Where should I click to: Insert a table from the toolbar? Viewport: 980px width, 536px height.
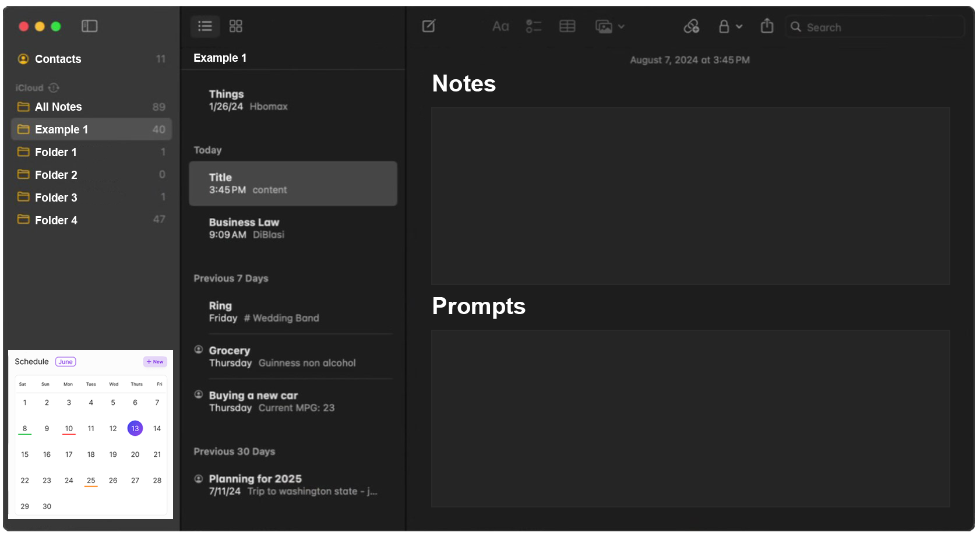click(x=567, y=26)
